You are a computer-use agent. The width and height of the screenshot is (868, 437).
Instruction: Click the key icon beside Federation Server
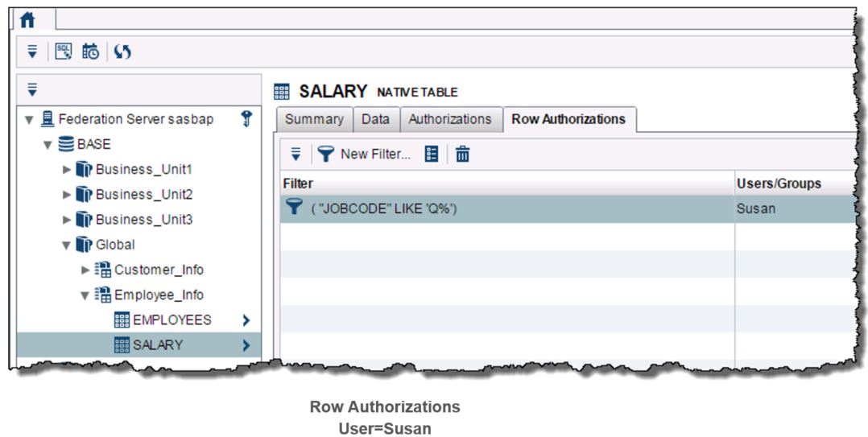pos(246,119)
